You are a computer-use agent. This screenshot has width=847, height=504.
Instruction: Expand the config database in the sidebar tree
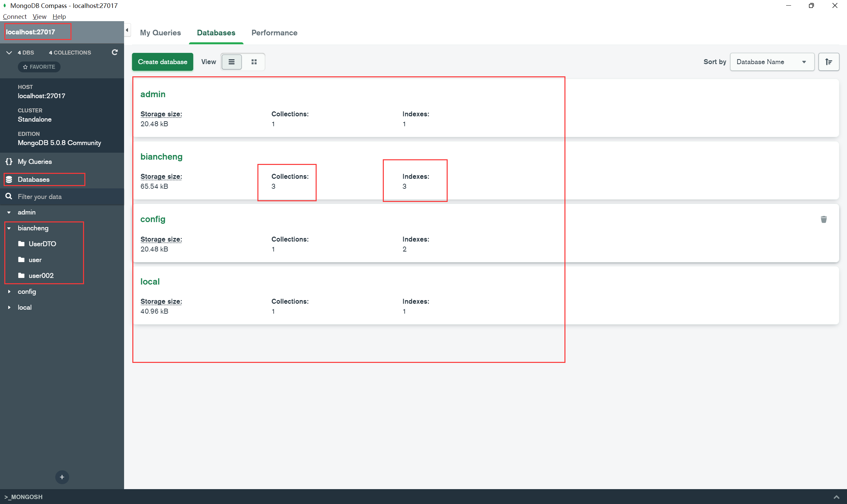point(9,291)
